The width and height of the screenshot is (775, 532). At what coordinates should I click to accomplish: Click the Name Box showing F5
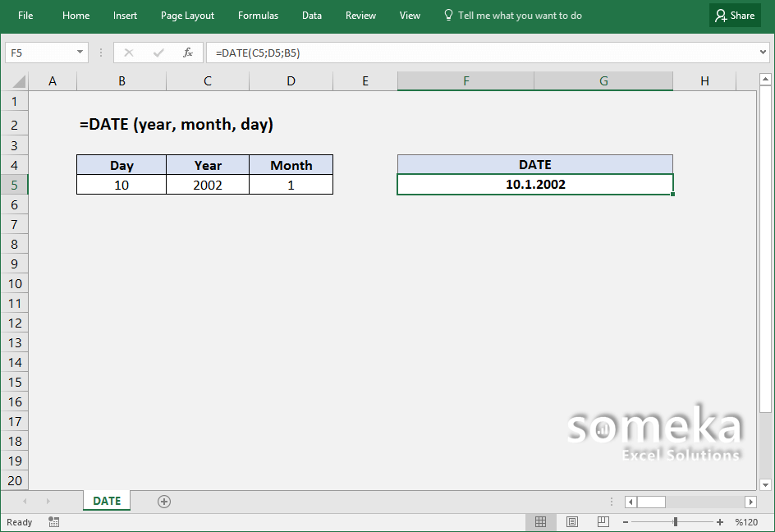click(47, 53)
